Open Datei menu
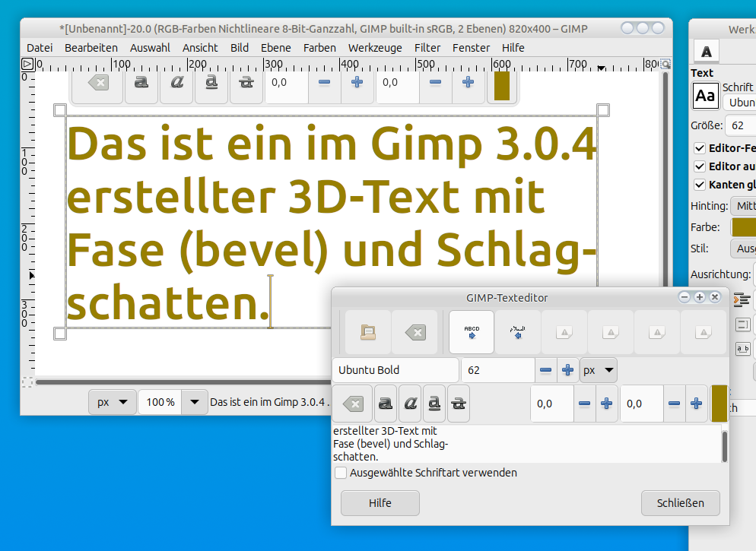The width and height of the screenshot is (756, 551). pos(40,48)
